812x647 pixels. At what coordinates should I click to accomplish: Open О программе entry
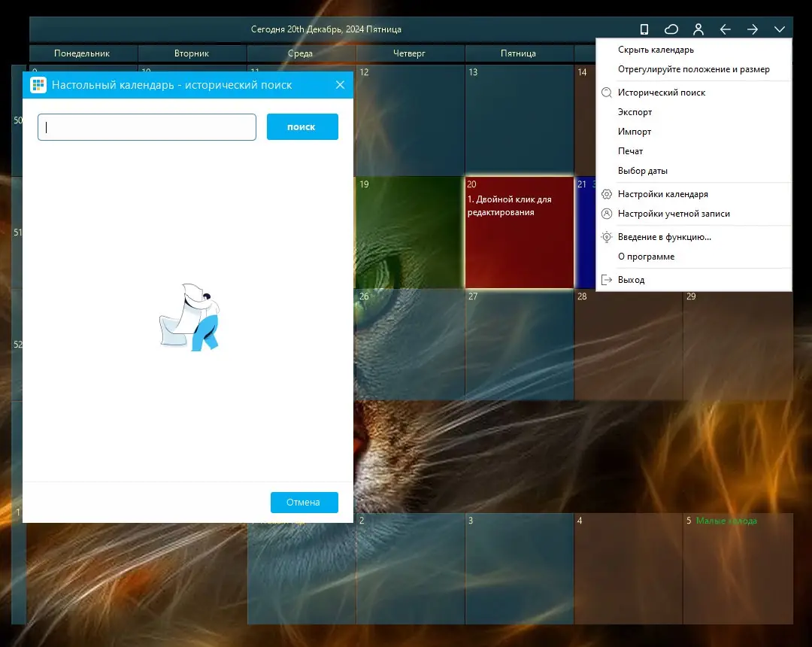pos(693,257)
